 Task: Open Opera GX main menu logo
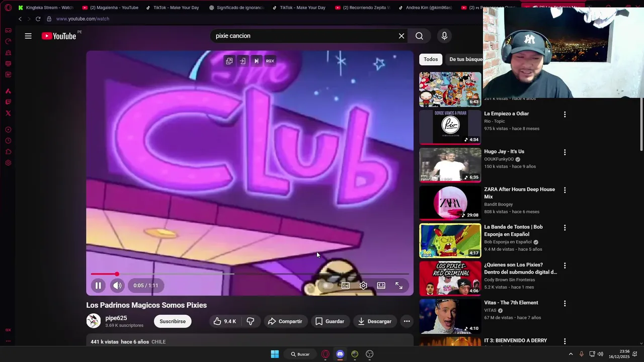pos(8,8)
